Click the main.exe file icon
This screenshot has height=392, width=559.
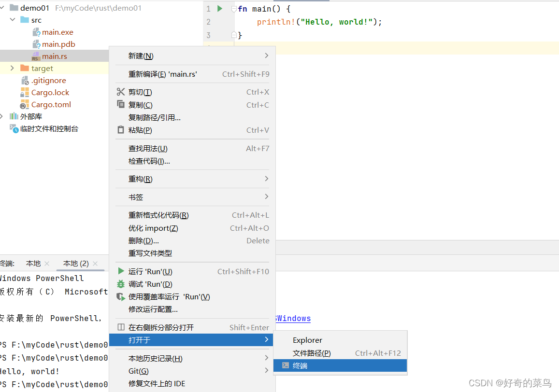[x=37, y=32]
